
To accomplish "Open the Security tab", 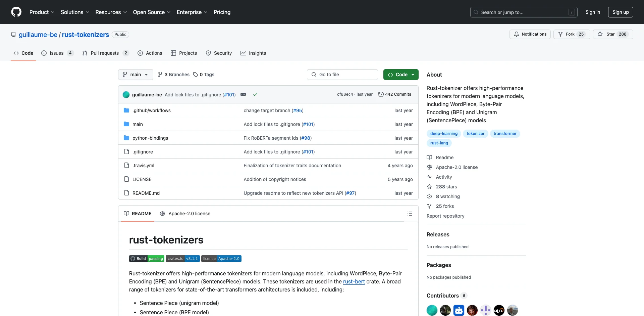I will (x=219, y=53).
